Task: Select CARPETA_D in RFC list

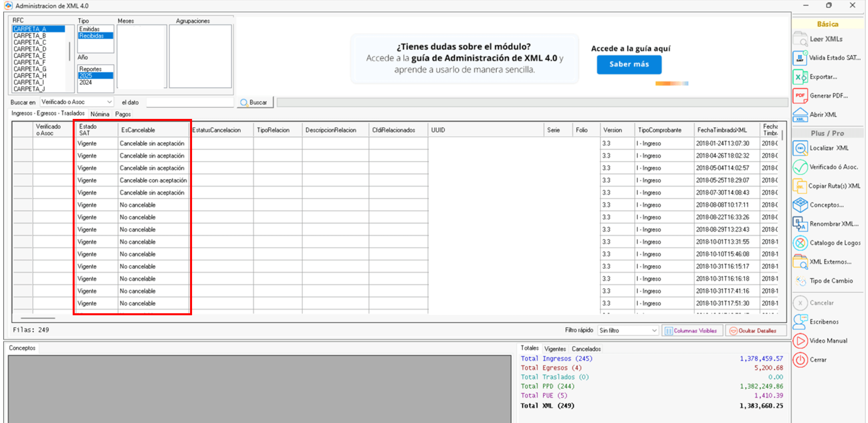Action: [x=30, y=49]
